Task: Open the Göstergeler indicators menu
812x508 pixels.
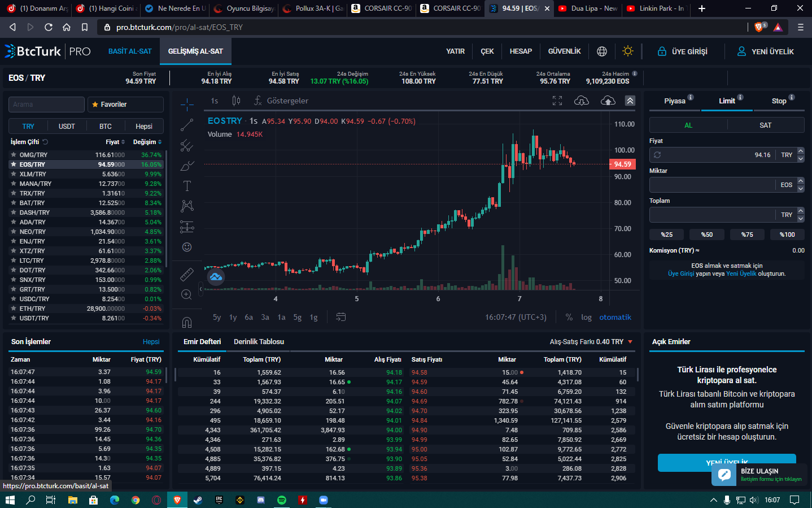Action: coord(281,101)
